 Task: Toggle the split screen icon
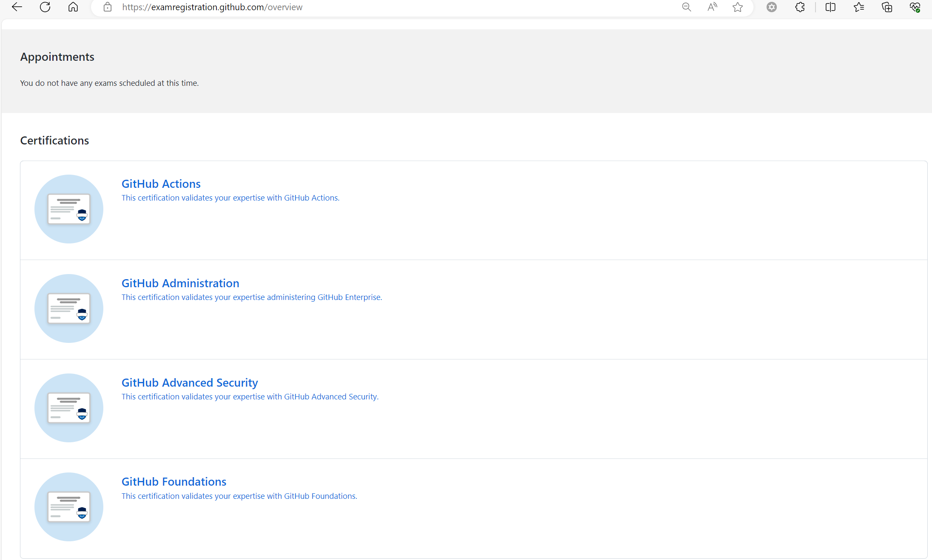(x=830, y=7)
